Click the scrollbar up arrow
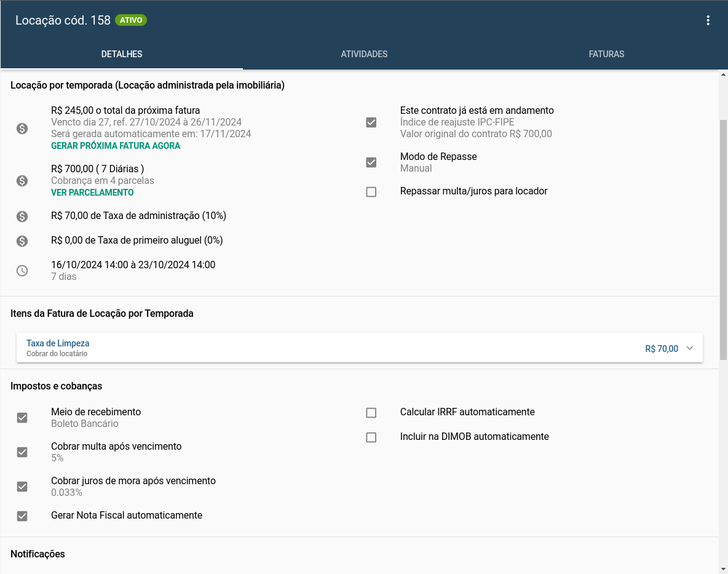Viewport: 728px width, 574px height. tap(723, 74)
